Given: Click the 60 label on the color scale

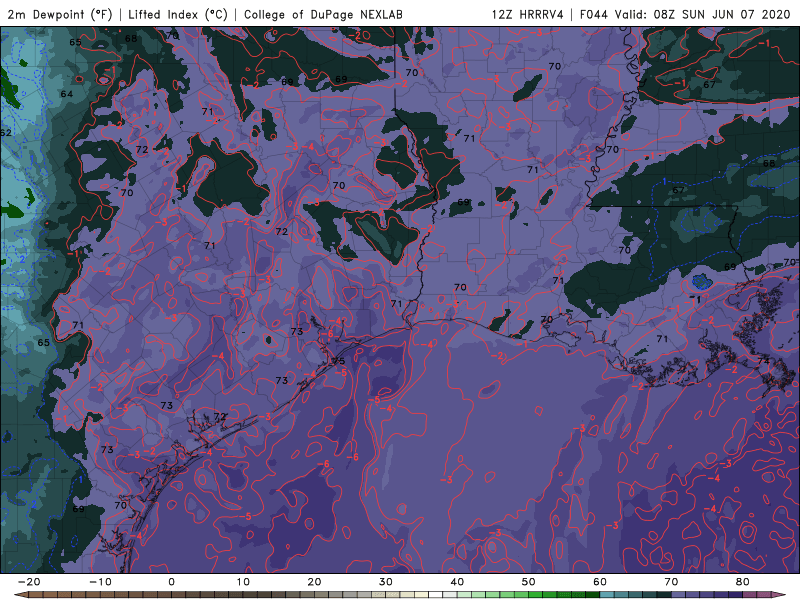Looking at the screenshot, I should coord(600,582).
